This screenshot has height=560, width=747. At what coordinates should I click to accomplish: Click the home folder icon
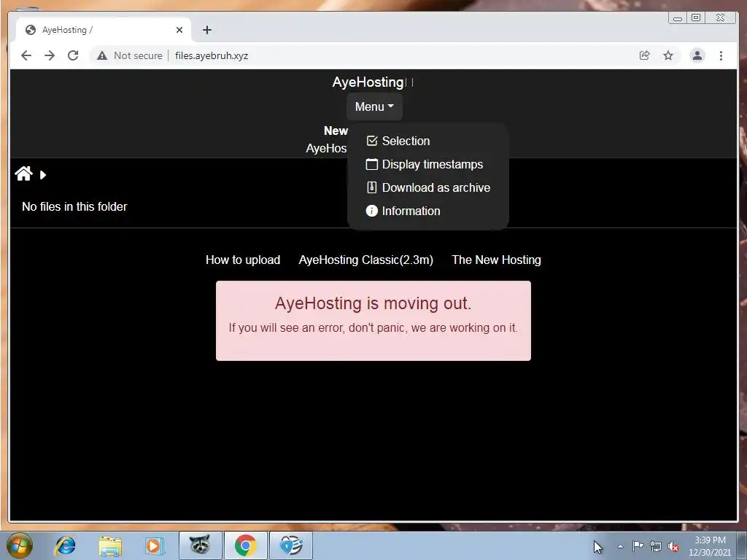pyautogui.click(x=23, y=174)
